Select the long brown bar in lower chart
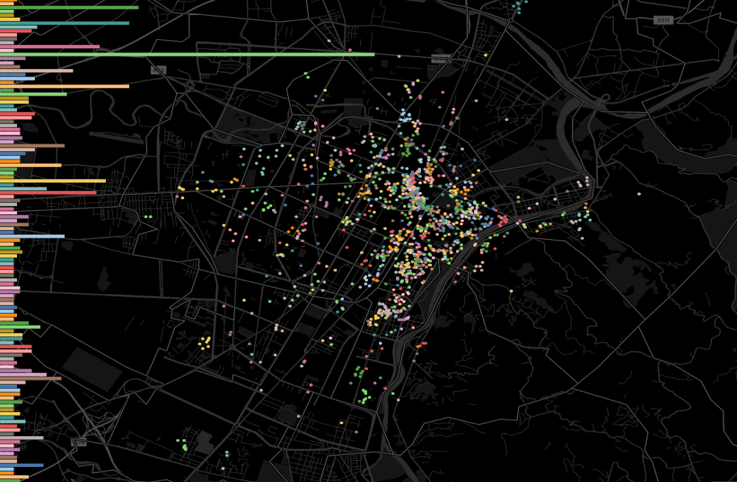Image resolution: width=737 pixels, height=482 pixels. [x=31, y=378]
